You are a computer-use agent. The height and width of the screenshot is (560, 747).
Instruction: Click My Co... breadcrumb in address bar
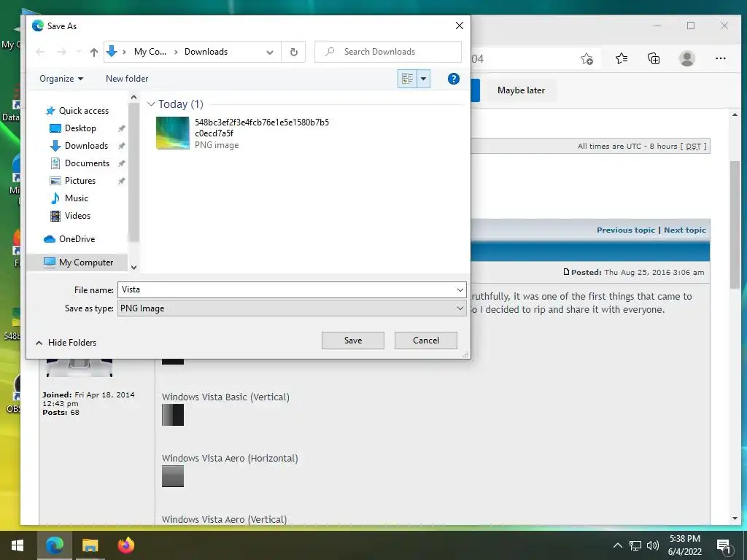[x=150, y=52]
